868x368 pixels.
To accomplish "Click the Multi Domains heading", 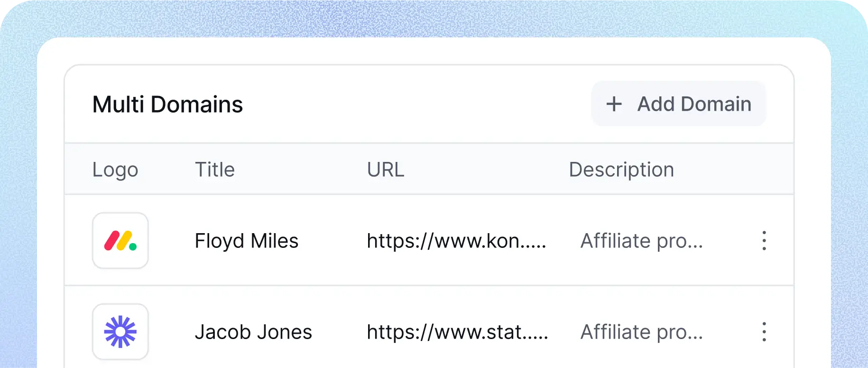I will click(167, 104).
